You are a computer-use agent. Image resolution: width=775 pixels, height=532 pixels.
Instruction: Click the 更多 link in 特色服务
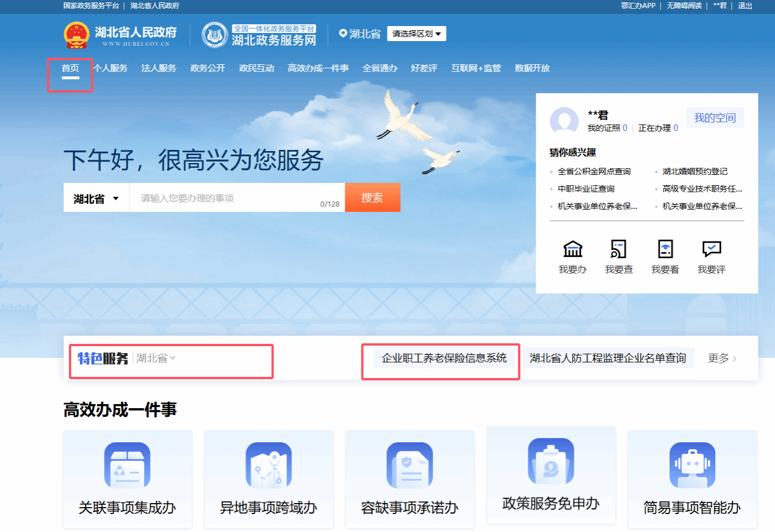click(x=722, y=358)
